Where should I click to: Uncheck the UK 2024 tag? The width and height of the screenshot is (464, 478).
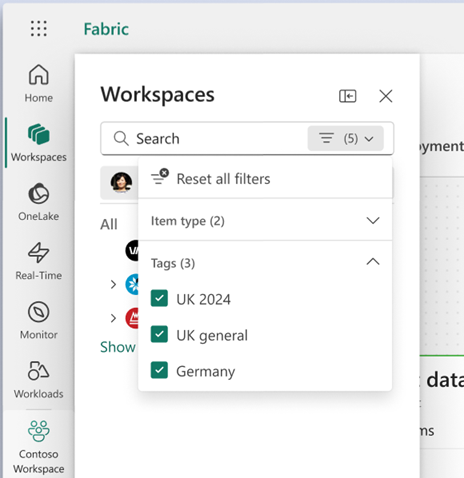159,298
